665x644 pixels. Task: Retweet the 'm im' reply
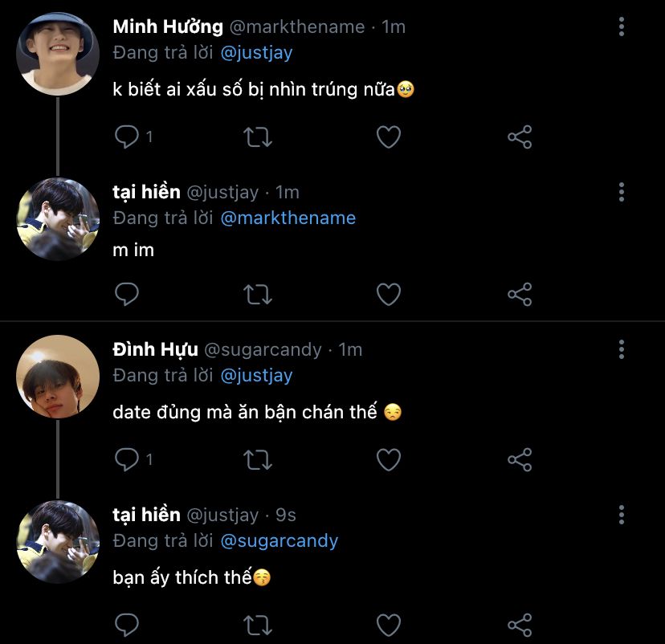coord(257,295)
